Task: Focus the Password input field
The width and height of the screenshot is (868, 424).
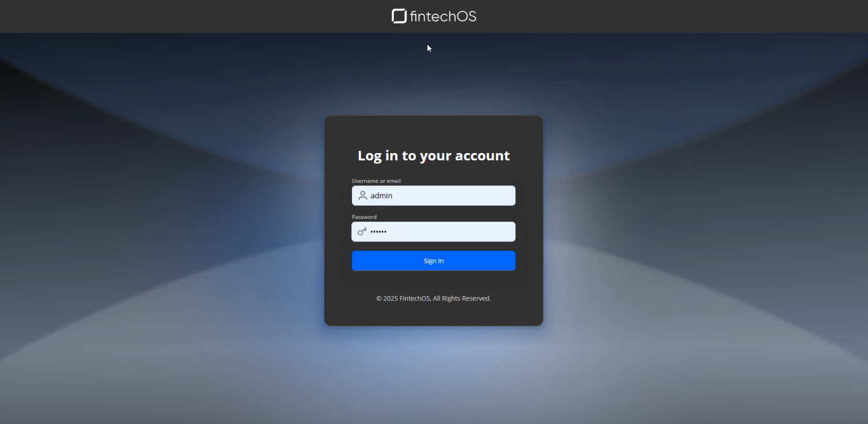Action: tap(434, 232)
